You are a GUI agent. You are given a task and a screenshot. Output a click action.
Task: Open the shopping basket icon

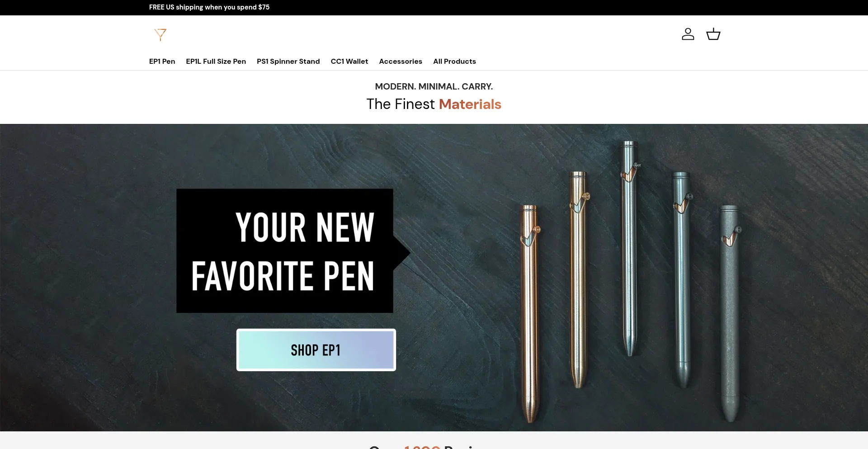tap(713, 34)
